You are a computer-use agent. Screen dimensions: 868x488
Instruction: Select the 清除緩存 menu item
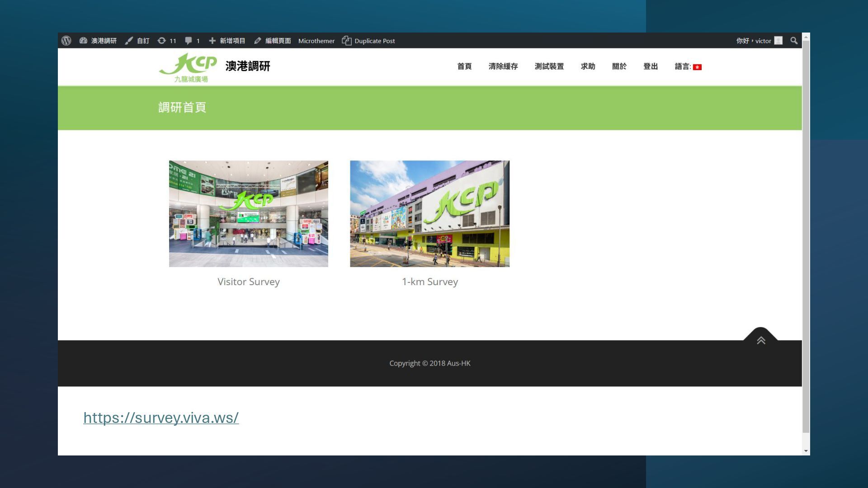click(503, 66)
